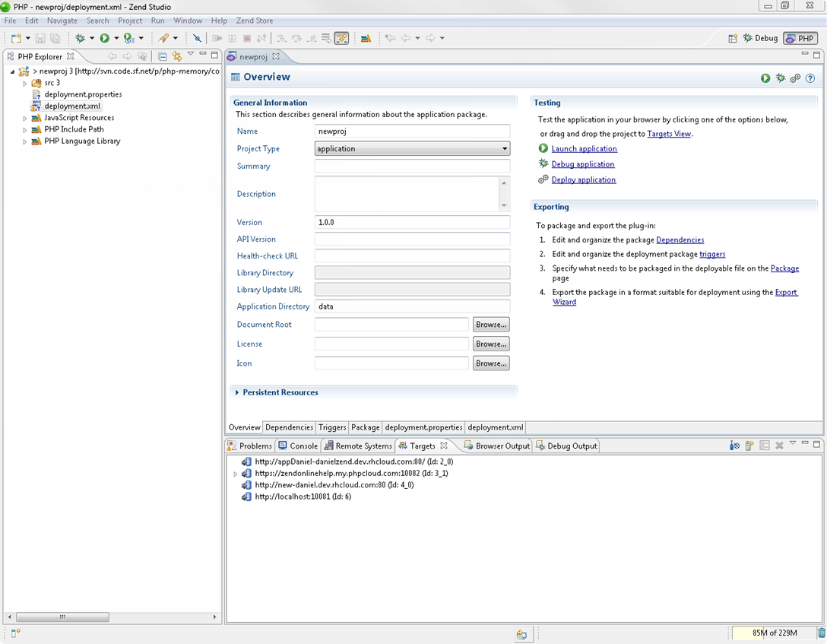The height and width of the screenshot is (644, 827).
Task: Open the File menu
Action: pyautogui.click(x=10, y=21)
